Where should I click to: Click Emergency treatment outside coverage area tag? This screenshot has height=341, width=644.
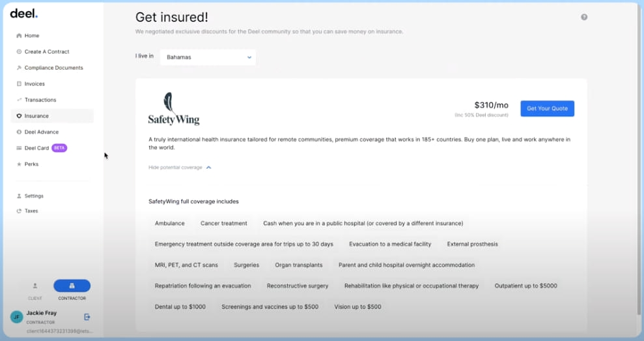tap(244, 245)
